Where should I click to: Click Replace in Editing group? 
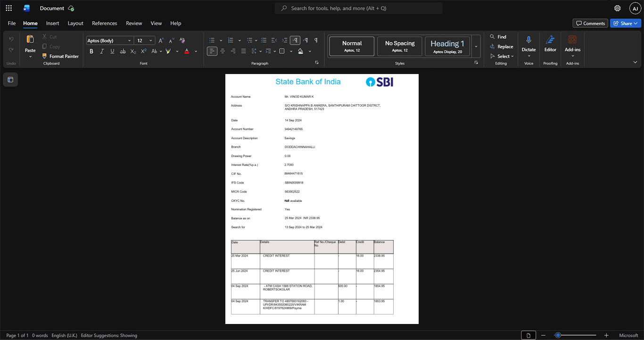point(502,47)
